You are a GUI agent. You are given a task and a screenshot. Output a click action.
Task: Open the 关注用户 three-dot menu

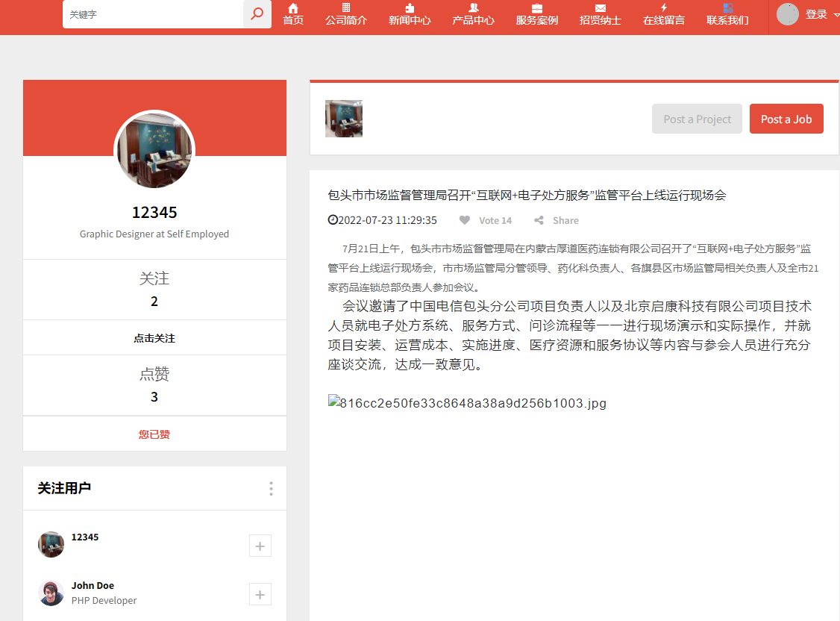(271, 488)
